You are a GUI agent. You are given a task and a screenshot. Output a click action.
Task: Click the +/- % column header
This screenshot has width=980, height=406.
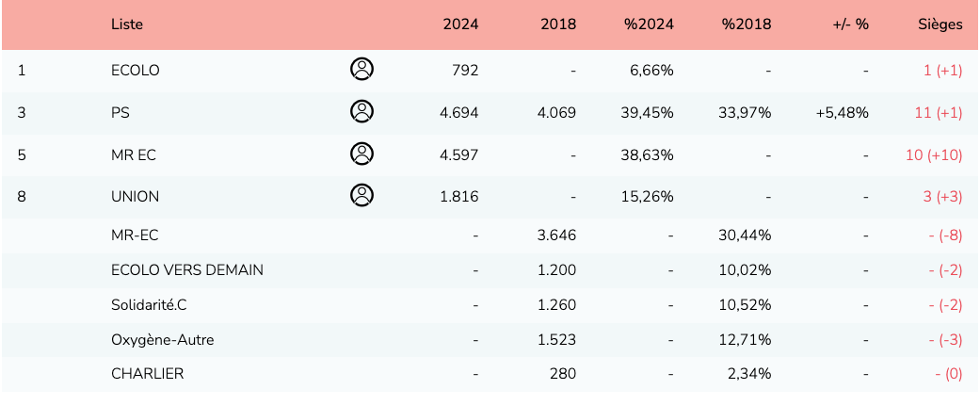click(850, 24)
